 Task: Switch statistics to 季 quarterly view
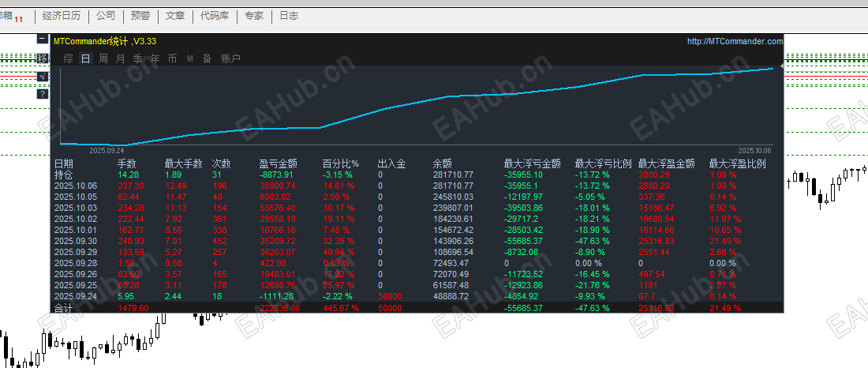[138, 58]
